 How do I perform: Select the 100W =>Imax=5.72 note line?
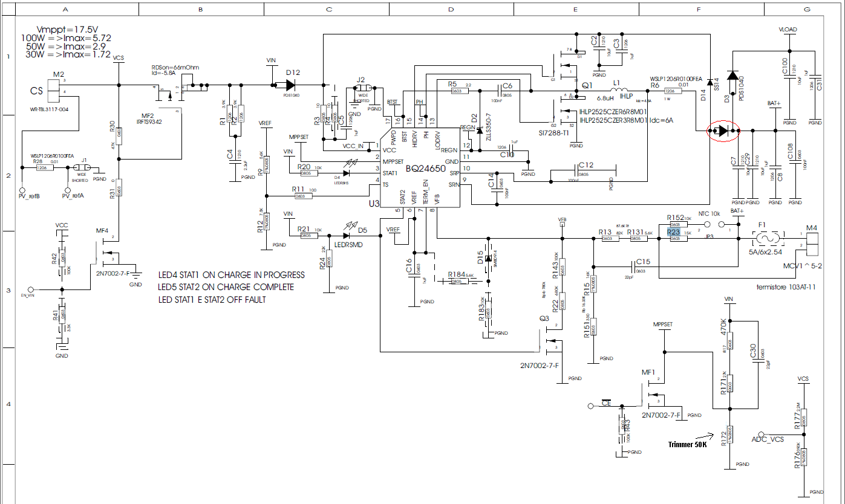(x=66, y=37)
